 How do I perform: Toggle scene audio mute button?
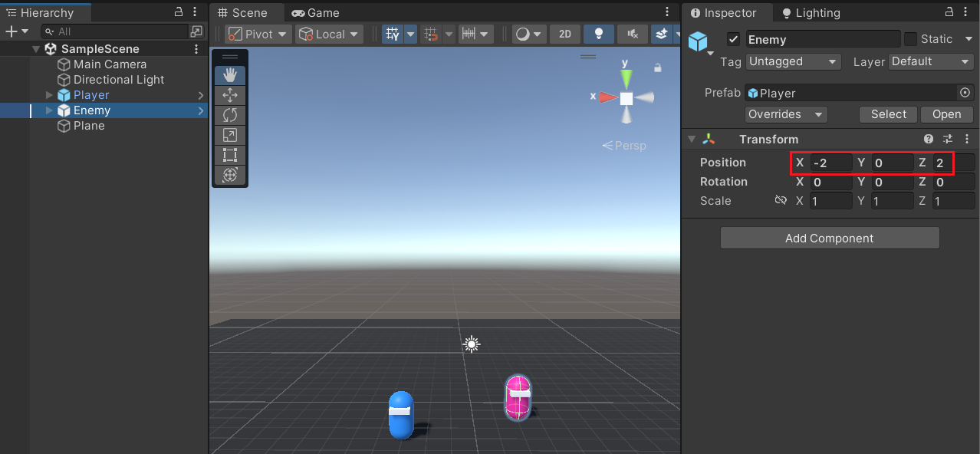click(x=632, y=35)
